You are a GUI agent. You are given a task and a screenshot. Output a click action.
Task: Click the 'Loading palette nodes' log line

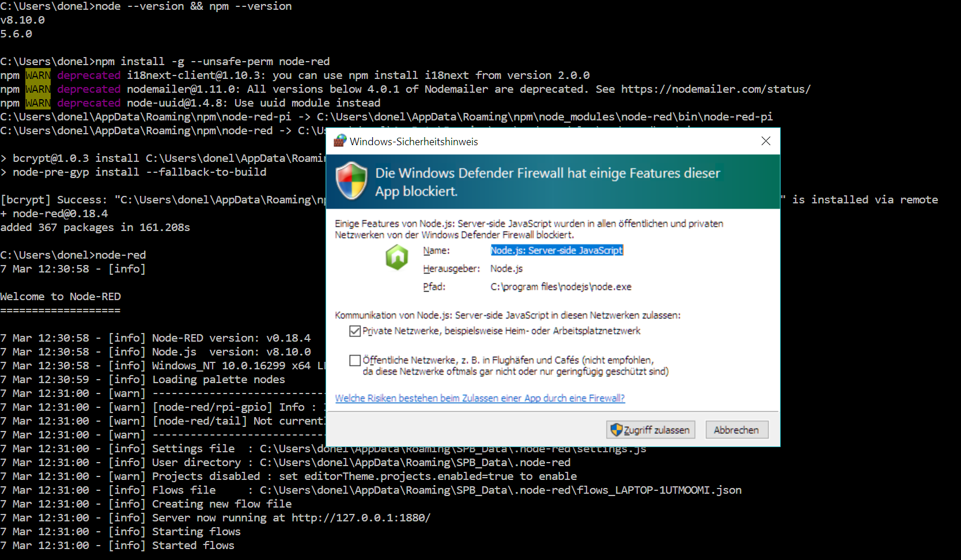pyautogui.click(x=143, y=380)
